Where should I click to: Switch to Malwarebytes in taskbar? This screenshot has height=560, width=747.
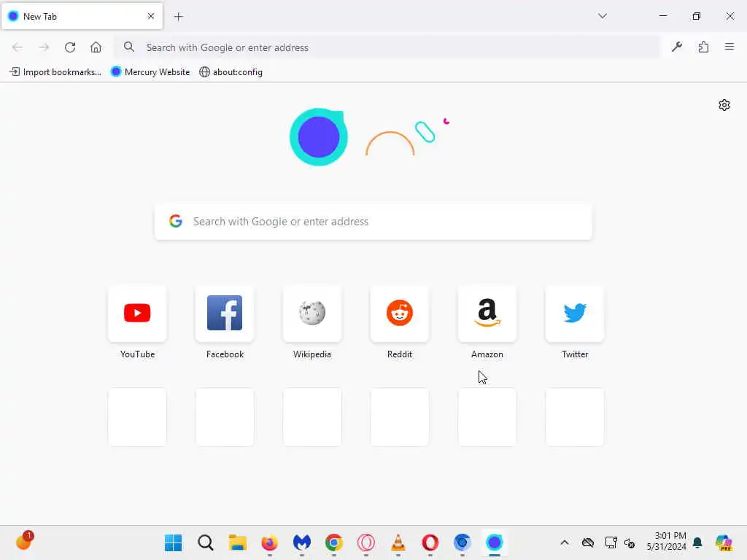(301, 542)
